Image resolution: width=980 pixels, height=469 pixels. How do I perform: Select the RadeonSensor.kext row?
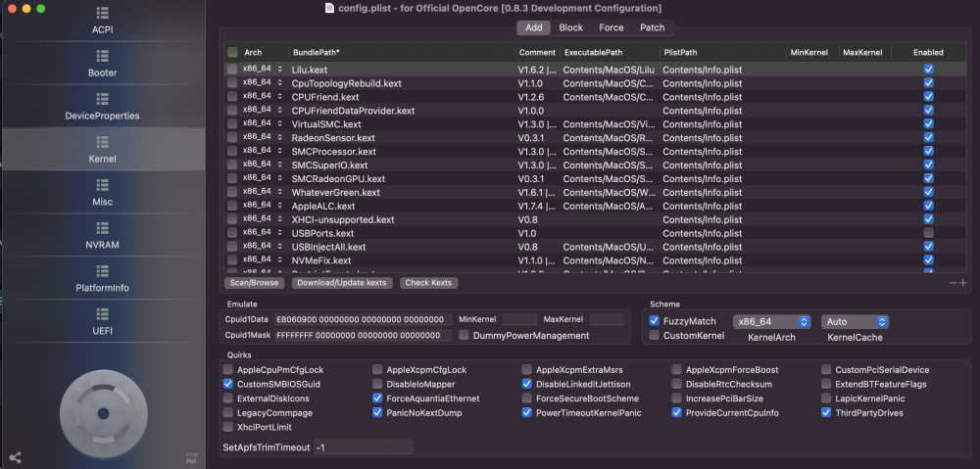pyautogui.click(x=595, y=137)
